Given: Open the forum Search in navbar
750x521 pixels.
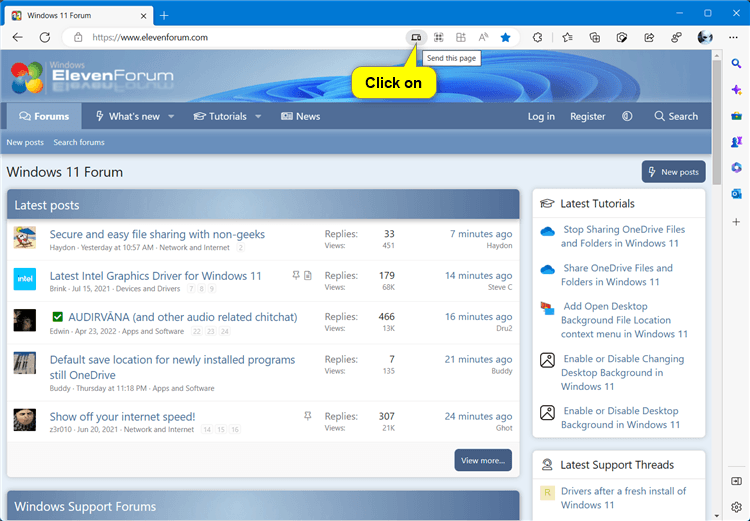Looking at the screenshot, I should click(x=676, y=116).
